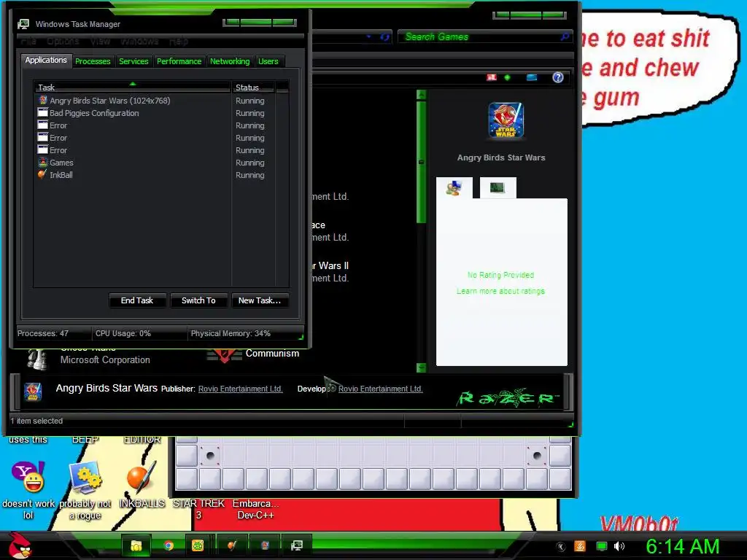This screenshot has height=560, width=747.
Task: Click the InkBall task icon in list
Action: click(43, 174)
